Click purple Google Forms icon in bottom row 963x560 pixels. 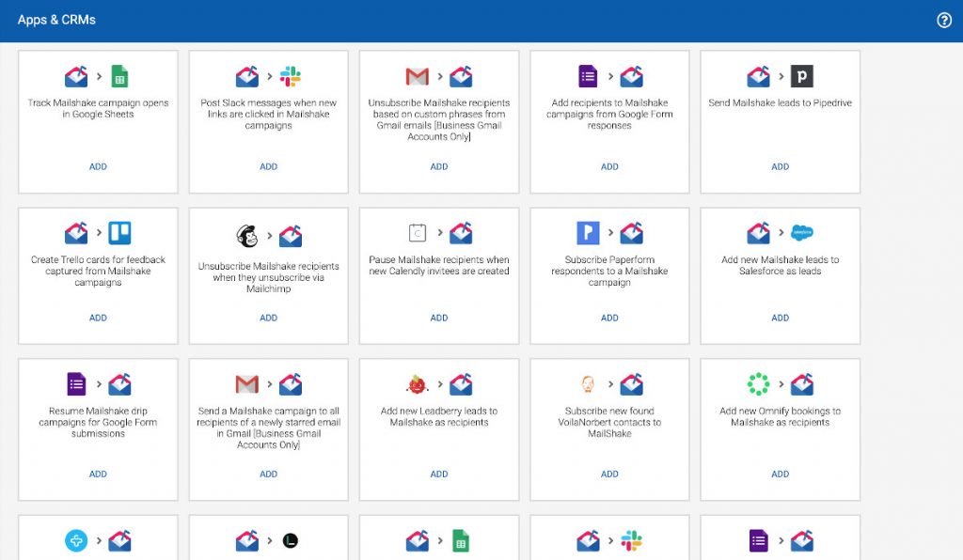[759, 541]
